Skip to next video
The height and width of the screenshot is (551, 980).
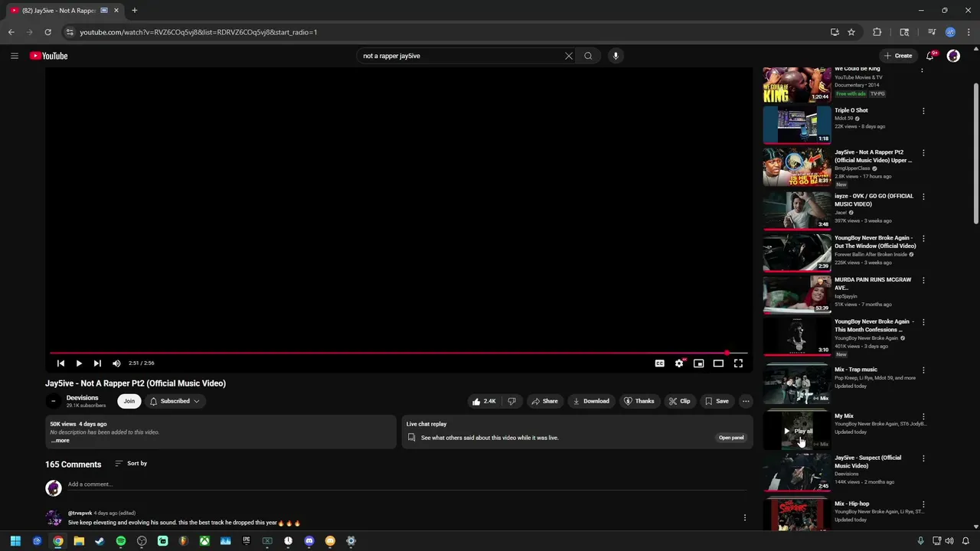(97, 364)
